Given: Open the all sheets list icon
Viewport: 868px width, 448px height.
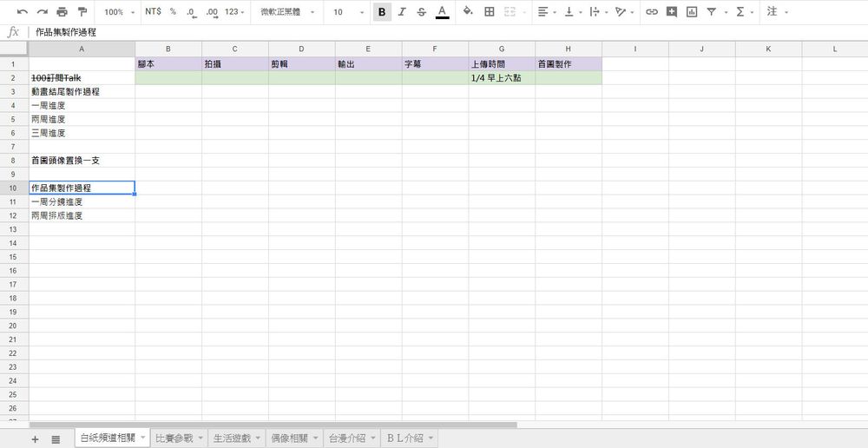Looking at the screenshot, I should point(56,439).
